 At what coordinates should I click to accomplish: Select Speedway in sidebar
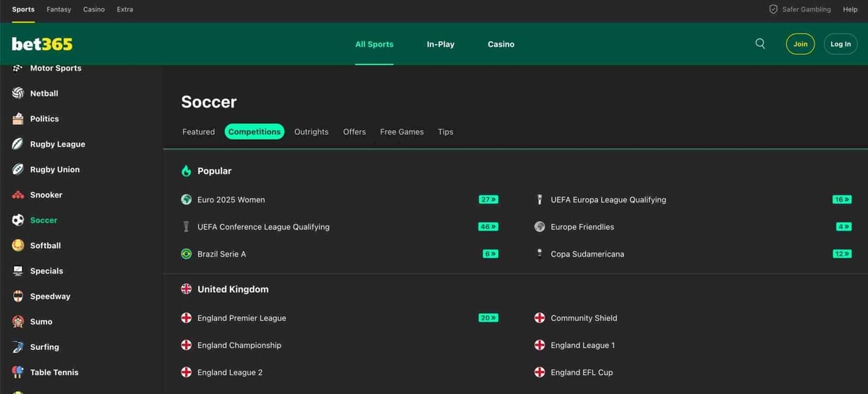tap(50, 296)
